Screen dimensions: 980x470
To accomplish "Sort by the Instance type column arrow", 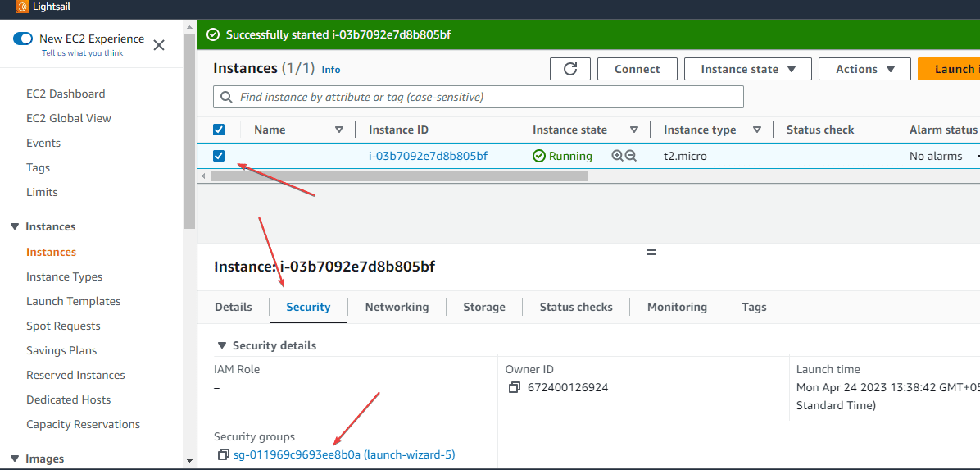I will (x=757, y=130).
